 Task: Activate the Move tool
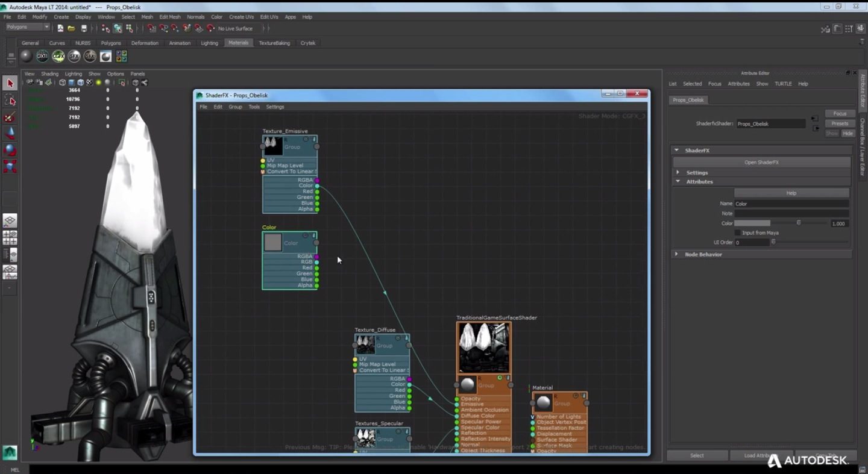[10, 133]
